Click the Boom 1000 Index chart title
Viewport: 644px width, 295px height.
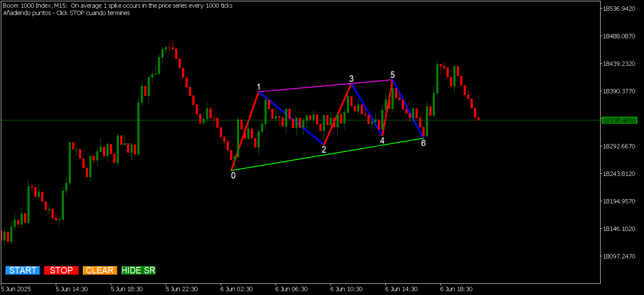coord(118,6)
